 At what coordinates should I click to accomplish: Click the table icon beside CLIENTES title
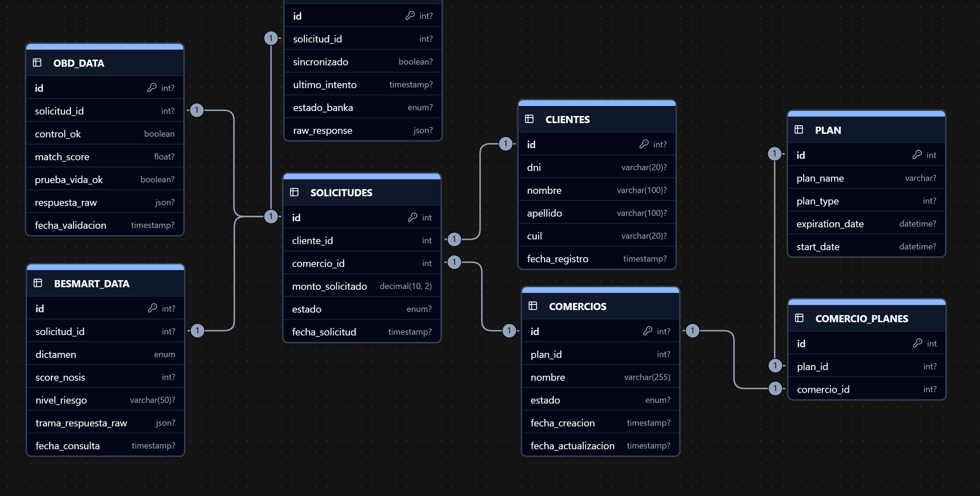point(529,119)
